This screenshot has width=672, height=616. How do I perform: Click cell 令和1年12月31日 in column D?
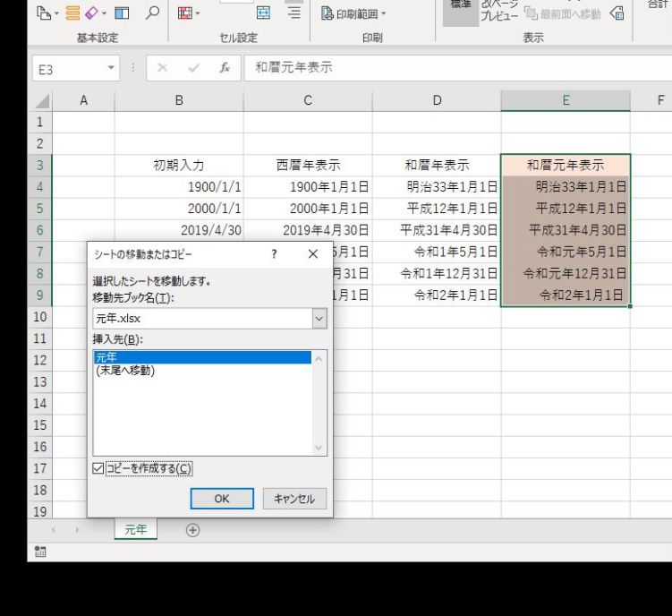(x=437, y=274)
